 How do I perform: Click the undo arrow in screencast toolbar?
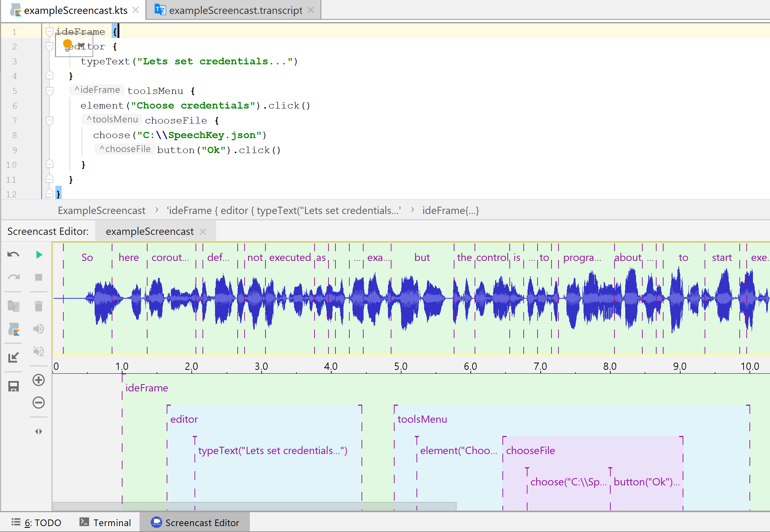coord(13,255)
